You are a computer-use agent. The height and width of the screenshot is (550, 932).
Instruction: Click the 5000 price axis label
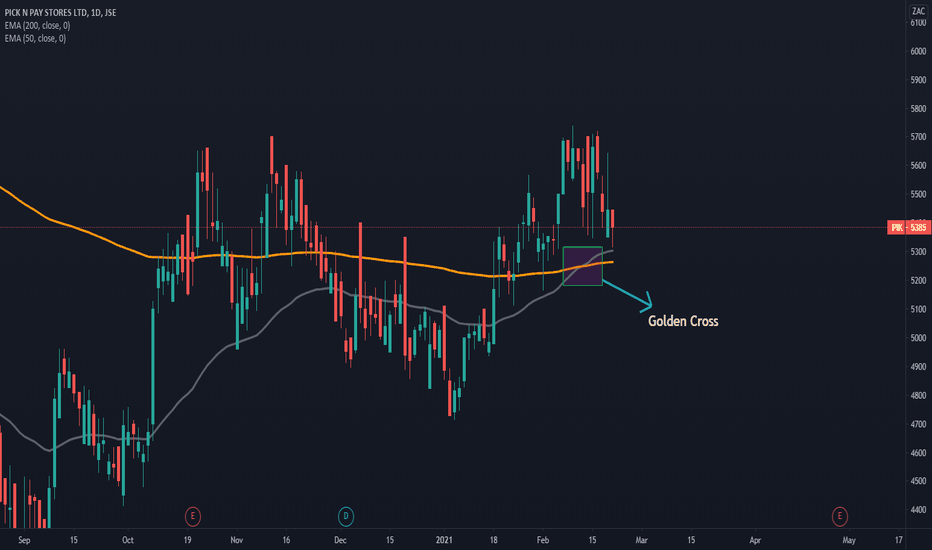(918, 338)
